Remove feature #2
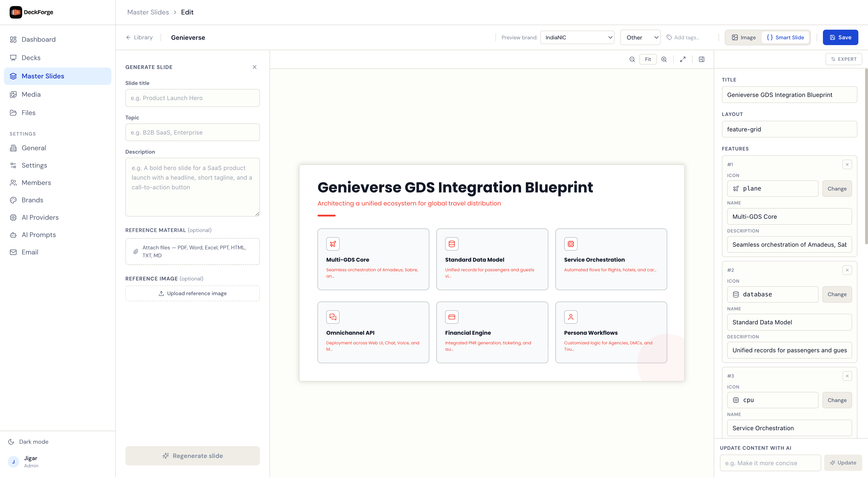Image resolution: width=868 pixels, height=477 pixels. coord(847,270)
